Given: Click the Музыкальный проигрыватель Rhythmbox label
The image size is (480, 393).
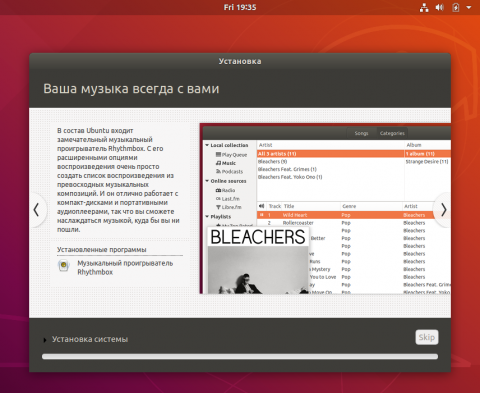Looking at the screenshot, I should [x=125, y=267].
